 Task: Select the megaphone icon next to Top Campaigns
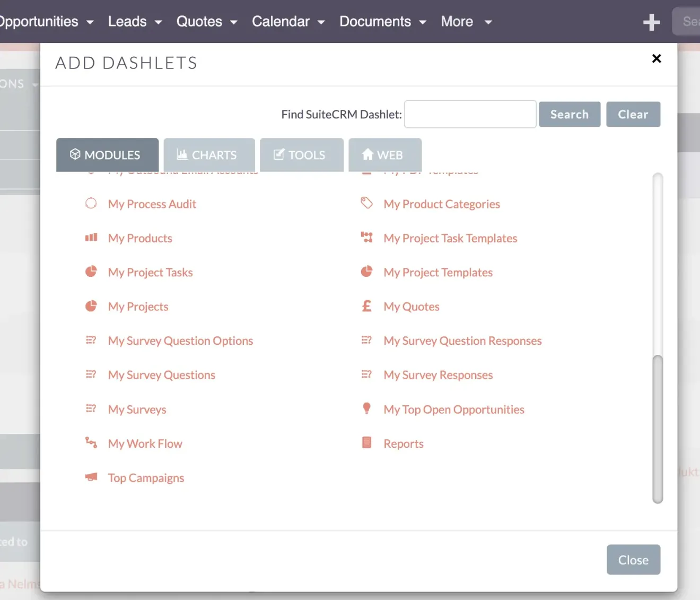click(x=91, y=476)
